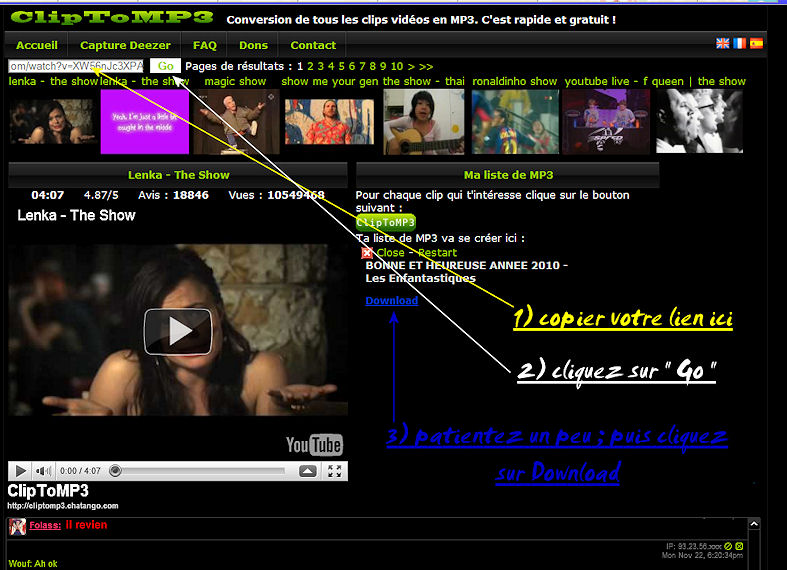787x570 pixels.
Task: Open the Capture Deezer menu item
Action: [125, 45]
